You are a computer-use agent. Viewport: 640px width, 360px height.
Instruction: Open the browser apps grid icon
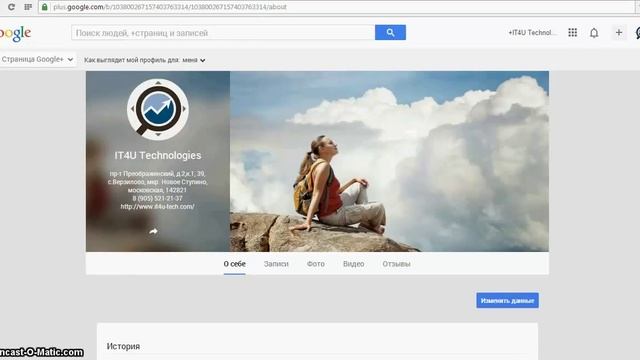(x=28, y=7)
